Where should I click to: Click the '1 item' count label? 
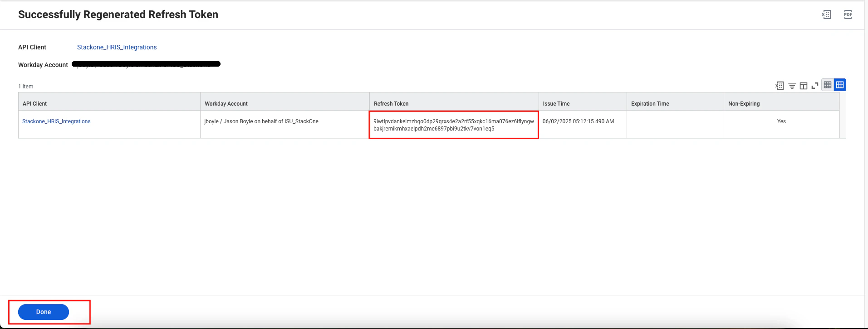point(26,87)
